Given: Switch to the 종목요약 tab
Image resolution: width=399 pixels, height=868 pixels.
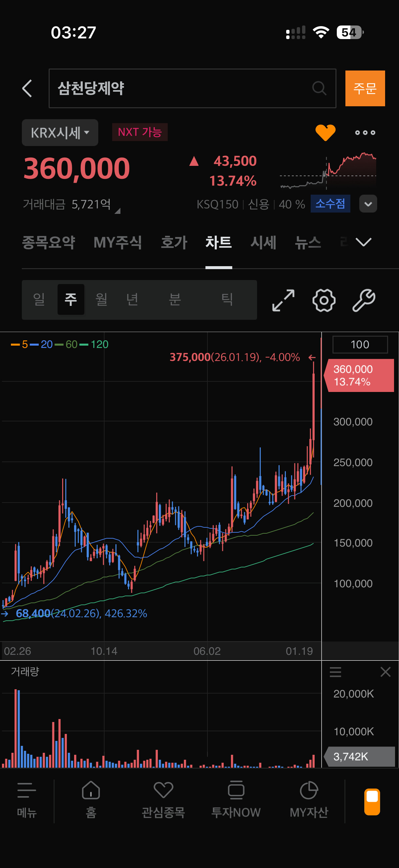Looking at the screenshot, I should point(49,242).
